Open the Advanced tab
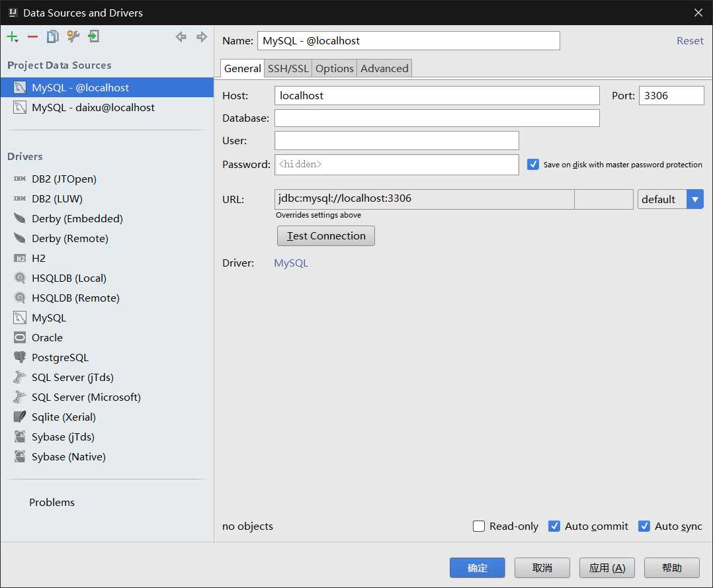 384,68
